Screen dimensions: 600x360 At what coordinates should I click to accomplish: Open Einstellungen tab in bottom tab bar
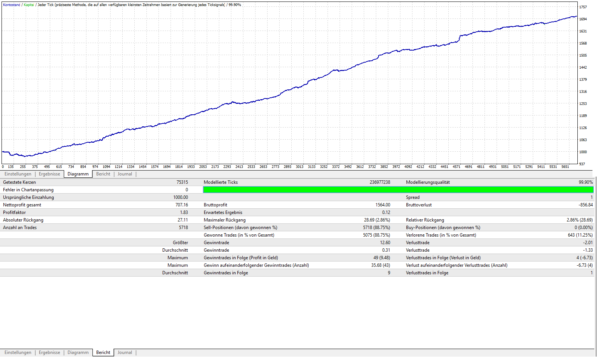click(x=18, y=352)
